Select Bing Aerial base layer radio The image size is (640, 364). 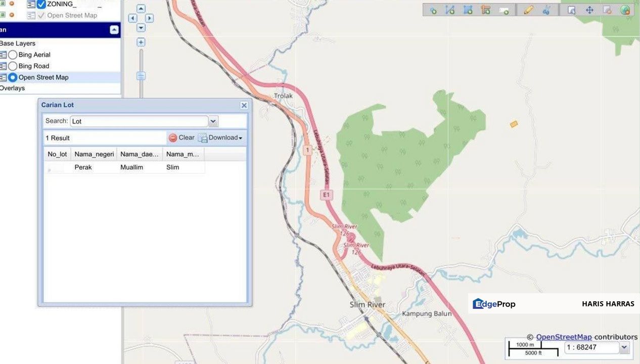[13, 55]
